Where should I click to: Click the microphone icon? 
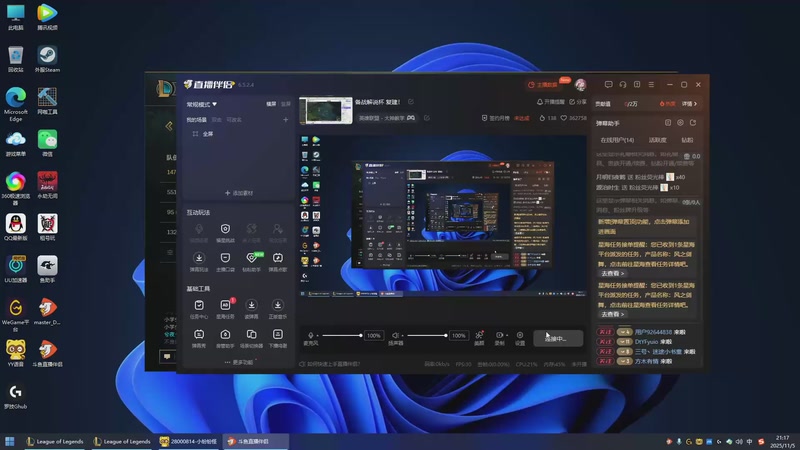point(311,335)
